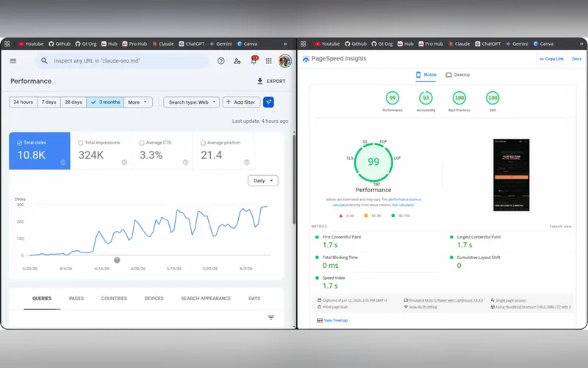Image resolution: width=588 pixels, height=368 pixels.
Task: Click the search magnifier icon in URL inspect bar
Action: click(x=44, y=61)
